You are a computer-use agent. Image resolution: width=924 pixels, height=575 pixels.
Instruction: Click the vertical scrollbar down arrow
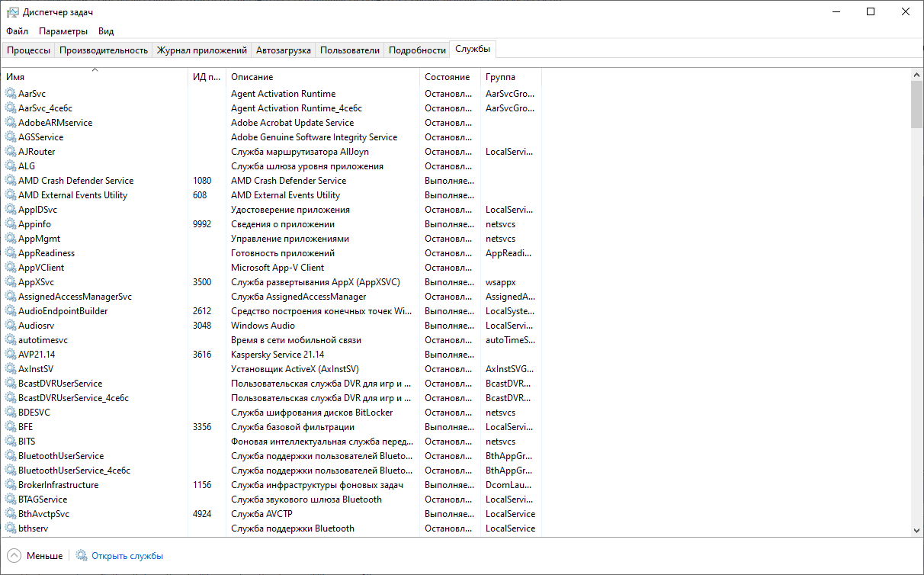click(916, 530)
